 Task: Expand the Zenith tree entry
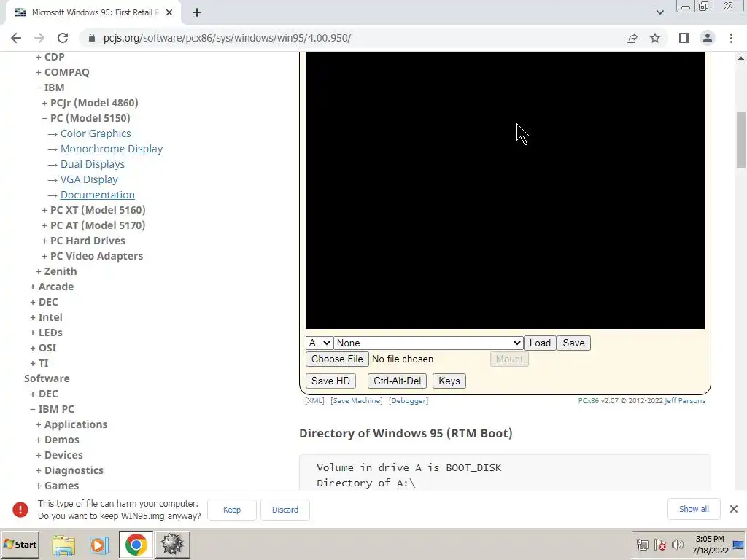[56, 271]
